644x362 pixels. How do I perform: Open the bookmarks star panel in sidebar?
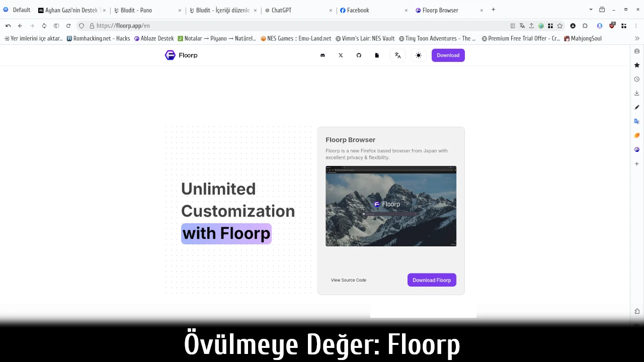pos(636,65)
